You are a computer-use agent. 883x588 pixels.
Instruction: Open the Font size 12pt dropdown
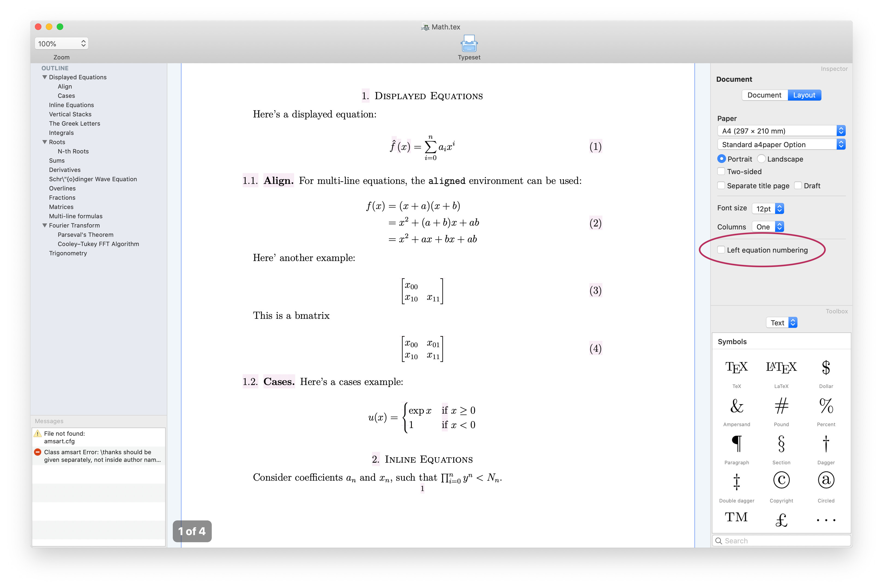click(767, 208)
